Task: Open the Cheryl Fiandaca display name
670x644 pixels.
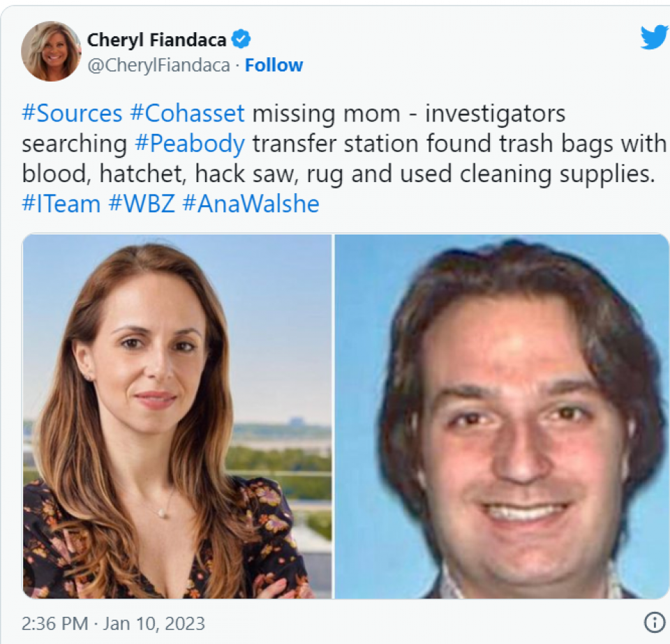Action: tap(156, 40)
